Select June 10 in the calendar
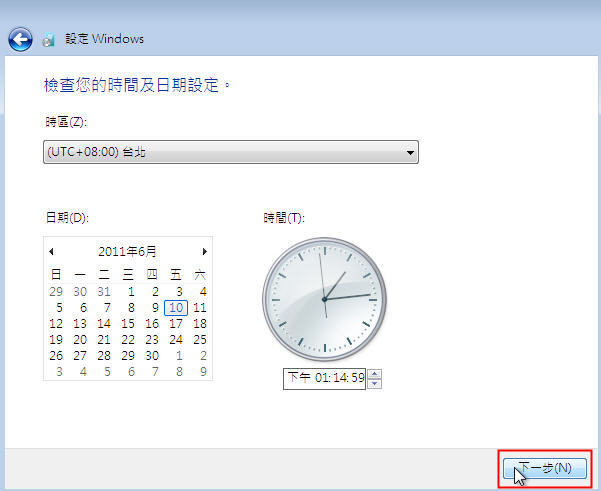The image size is (601, 491). tap(176, 308)
